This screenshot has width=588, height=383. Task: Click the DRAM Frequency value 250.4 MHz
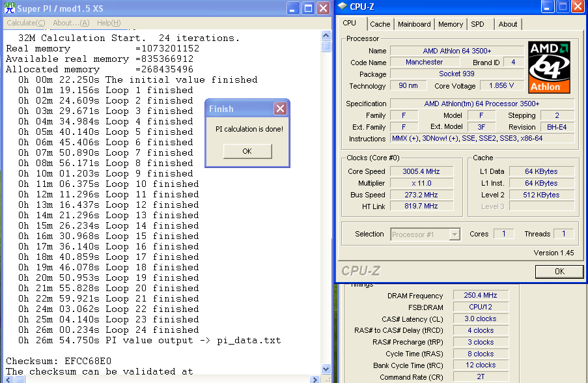click(x=481, y=295)
